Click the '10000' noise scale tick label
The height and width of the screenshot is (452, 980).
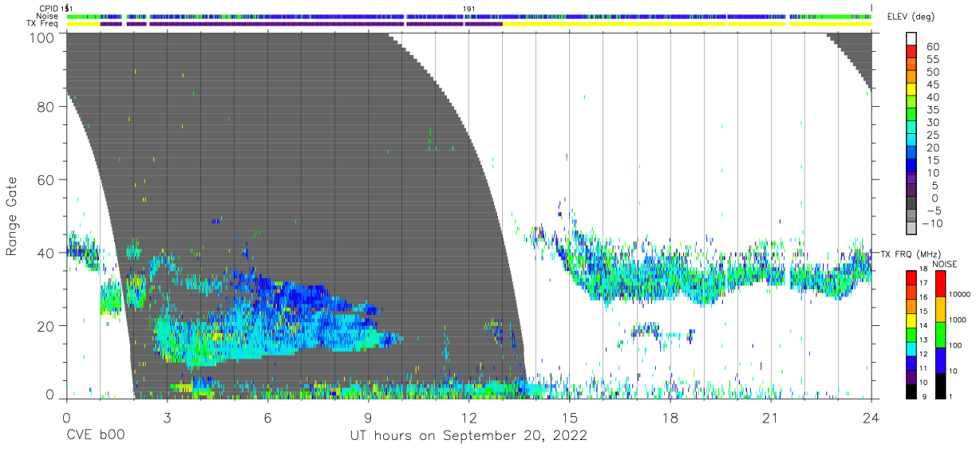958,295
